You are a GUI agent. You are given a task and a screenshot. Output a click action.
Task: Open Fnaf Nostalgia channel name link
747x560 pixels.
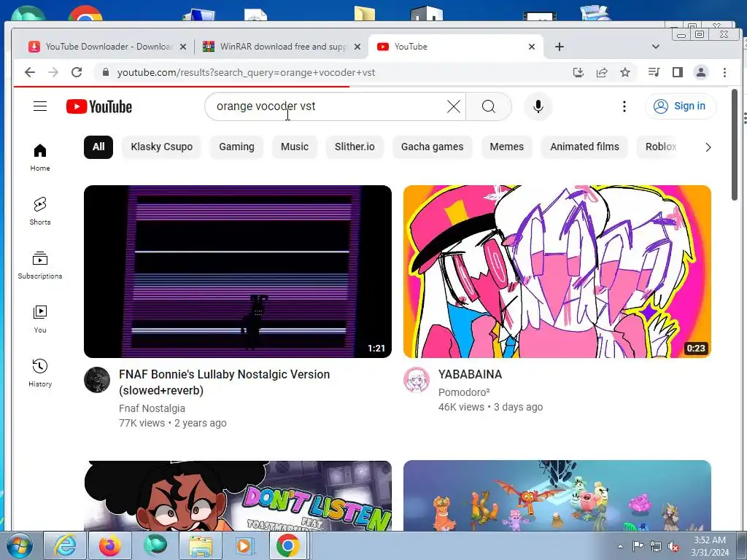click(152, 408)
